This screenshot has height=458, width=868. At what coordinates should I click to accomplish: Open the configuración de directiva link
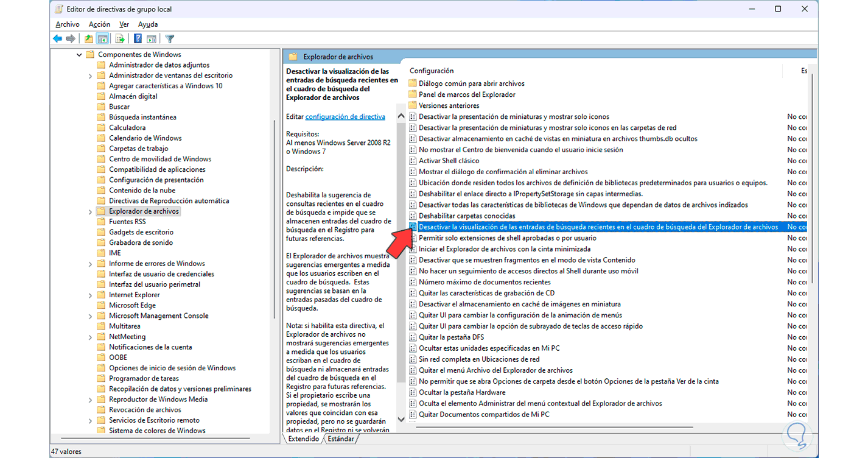[x=345, y=116]
